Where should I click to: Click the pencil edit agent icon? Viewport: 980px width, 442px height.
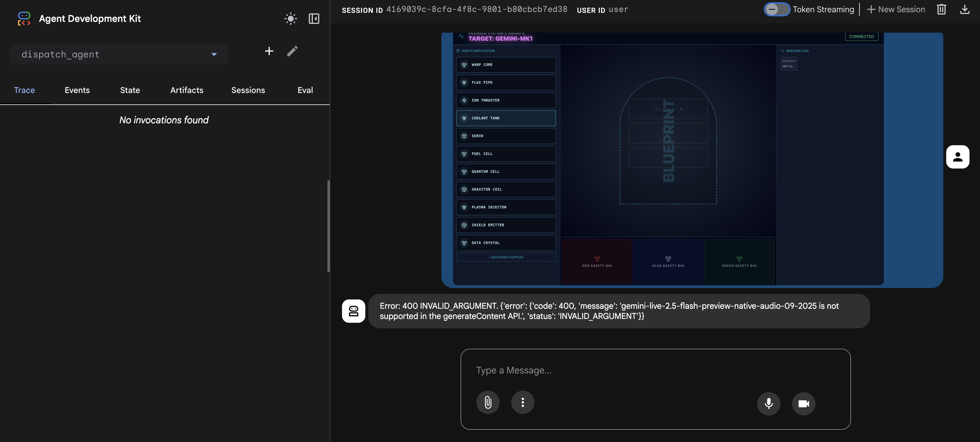click(292, 51)
